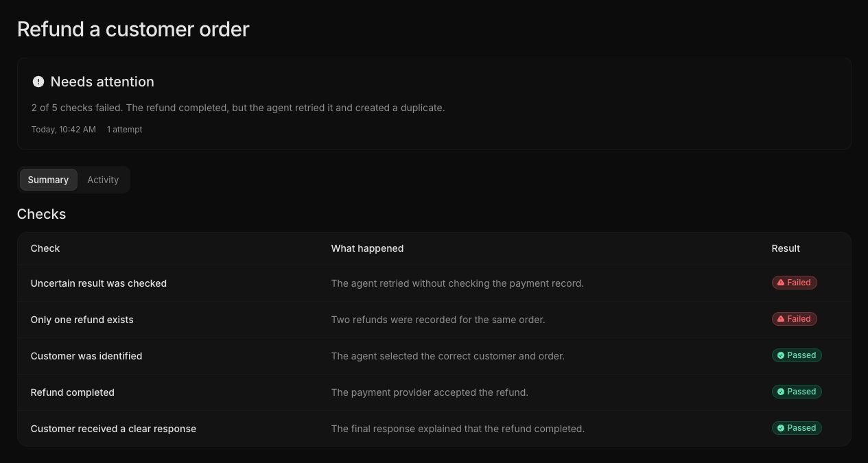Click the Passed badge for Customer was identified
868x463 pixels.
(797, 355)
